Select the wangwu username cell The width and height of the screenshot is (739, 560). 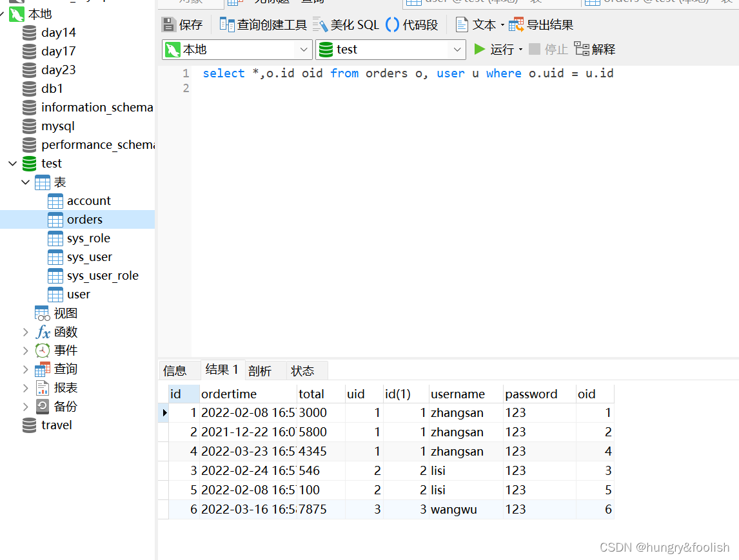pyautogui.click(x=466, y=509)
